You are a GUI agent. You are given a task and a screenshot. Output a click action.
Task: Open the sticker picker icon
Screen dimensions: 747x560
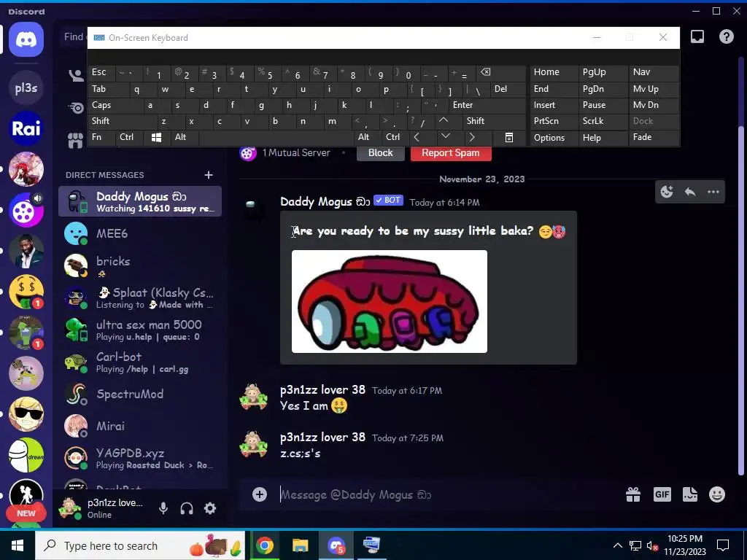pos(690,494)
